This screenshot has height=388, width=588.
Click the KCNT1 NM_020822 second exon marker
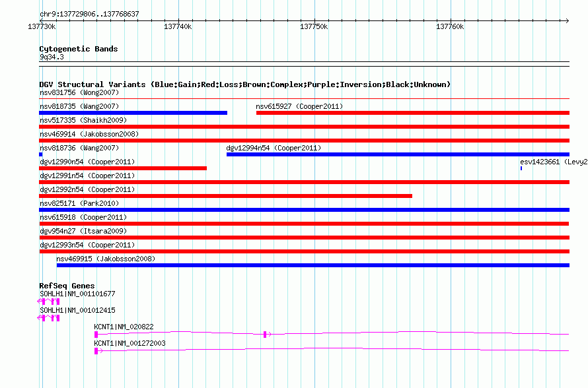coord(265,335)
